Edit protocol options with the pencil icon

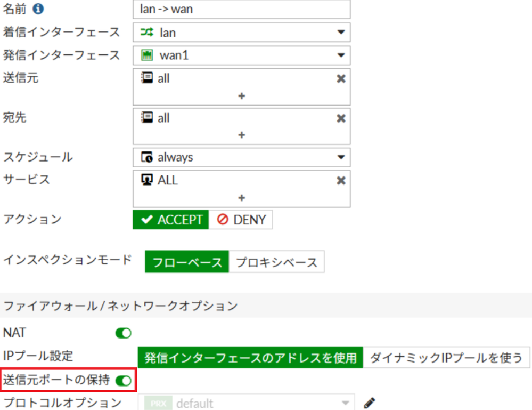tap(369, 403)
